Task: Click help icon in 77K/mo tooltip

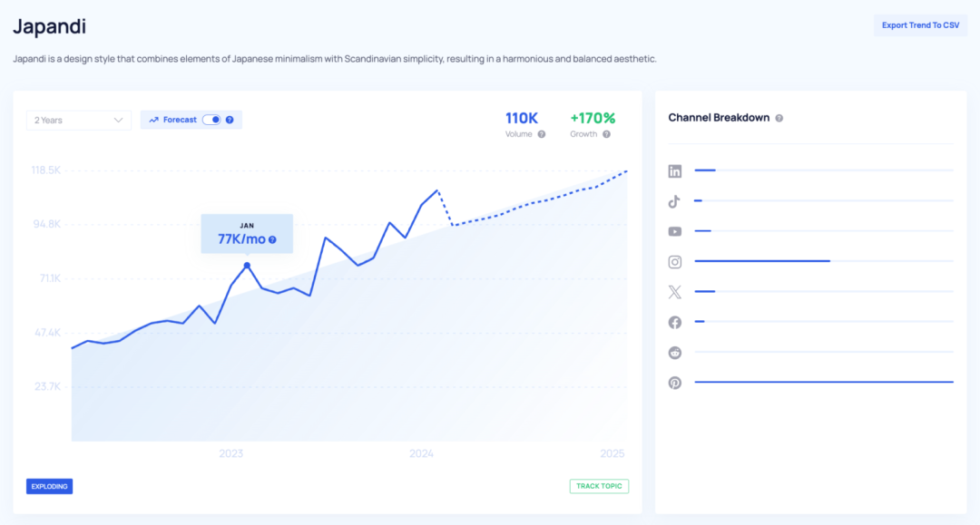Action: 272,240
